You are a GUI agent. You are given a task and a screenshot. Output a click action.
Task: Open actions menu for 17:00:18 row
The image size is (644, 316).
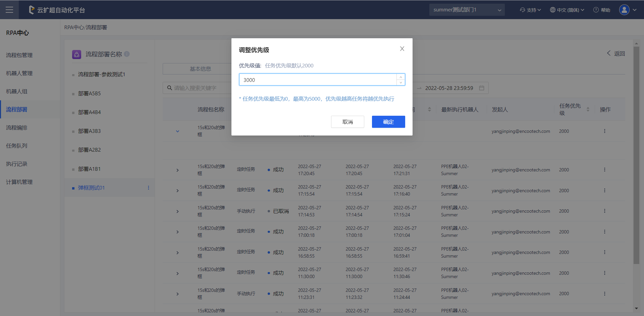tap(605, 232)
